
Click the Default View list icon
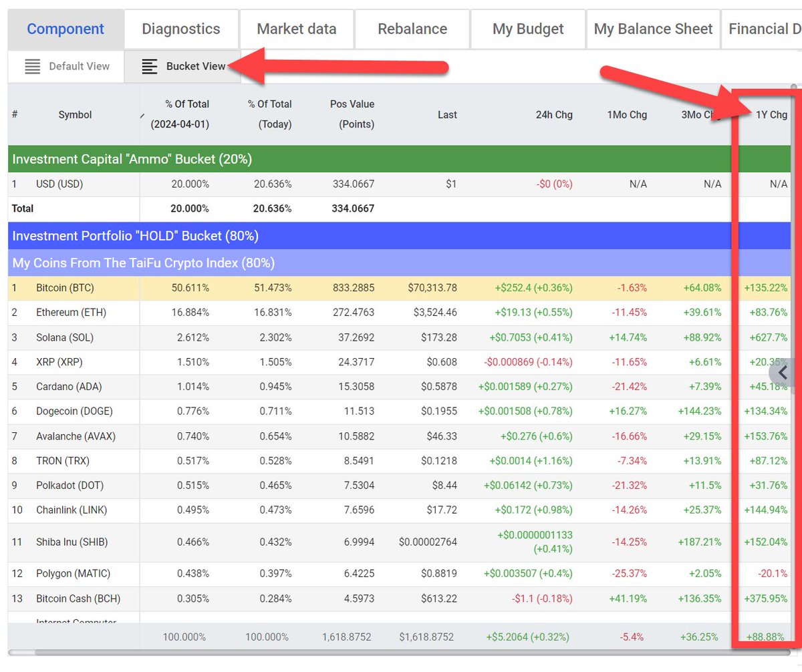32,66
